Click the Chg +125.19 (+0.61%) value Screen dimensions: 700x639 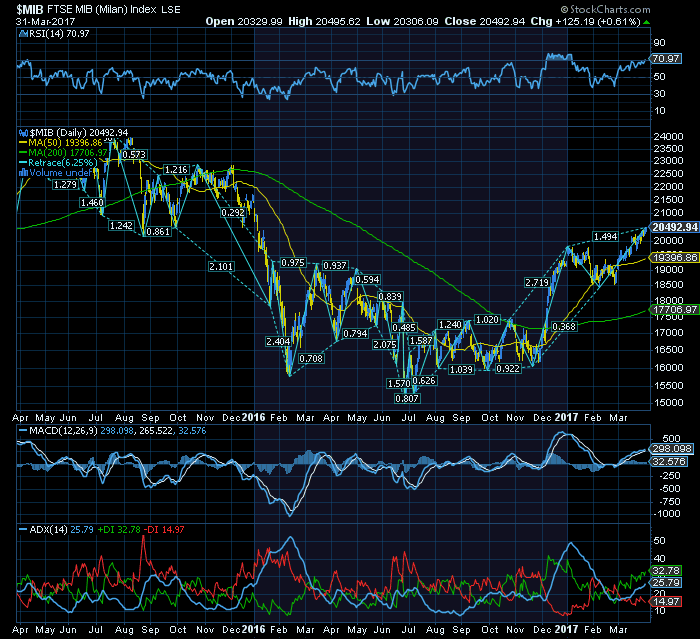coord(586,21)
